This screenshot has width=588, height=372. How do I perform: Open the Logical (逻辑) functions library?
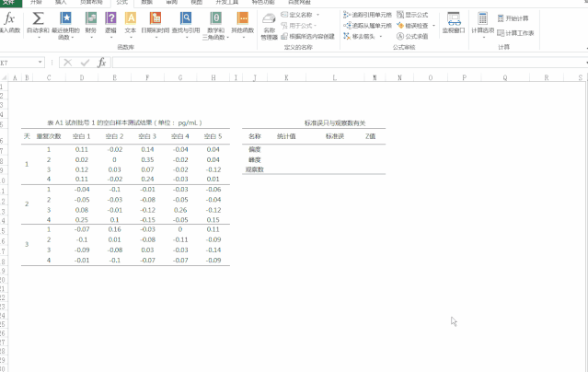tap(110, 24)
